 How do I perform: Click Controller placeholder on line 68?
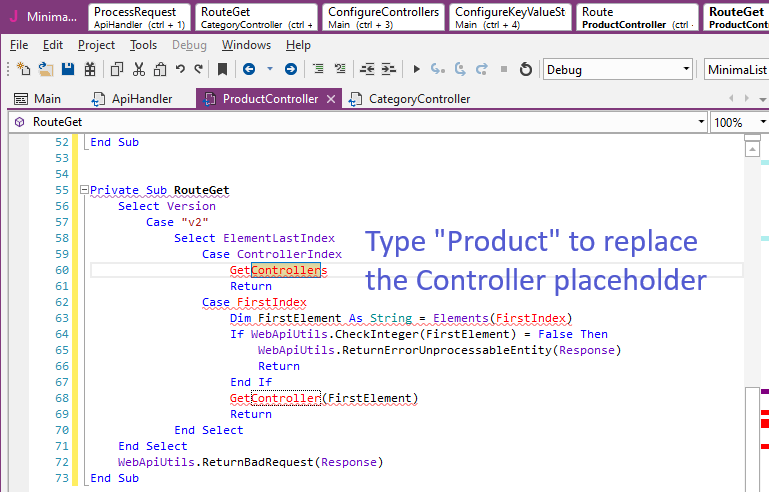(x=286, y=398)
